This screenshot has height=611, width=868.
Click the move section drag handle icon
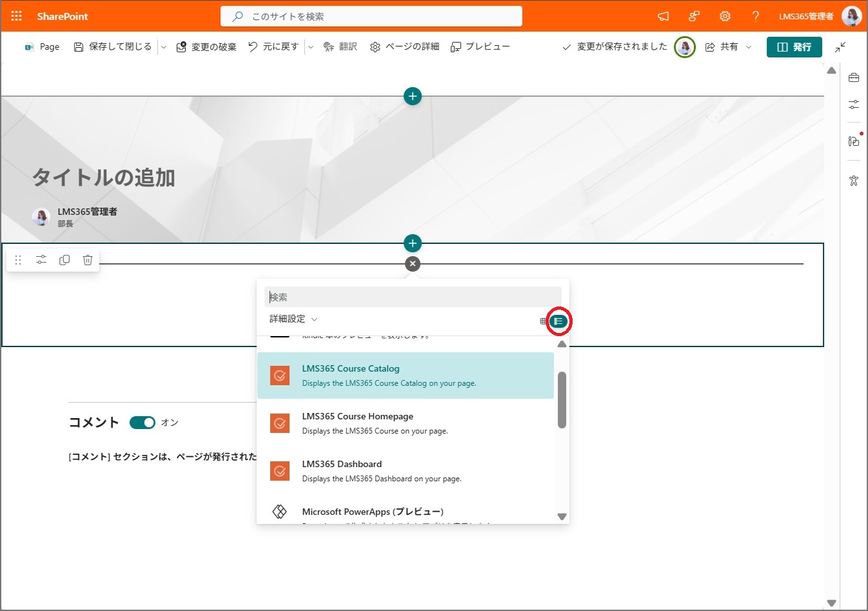(18, 260)
